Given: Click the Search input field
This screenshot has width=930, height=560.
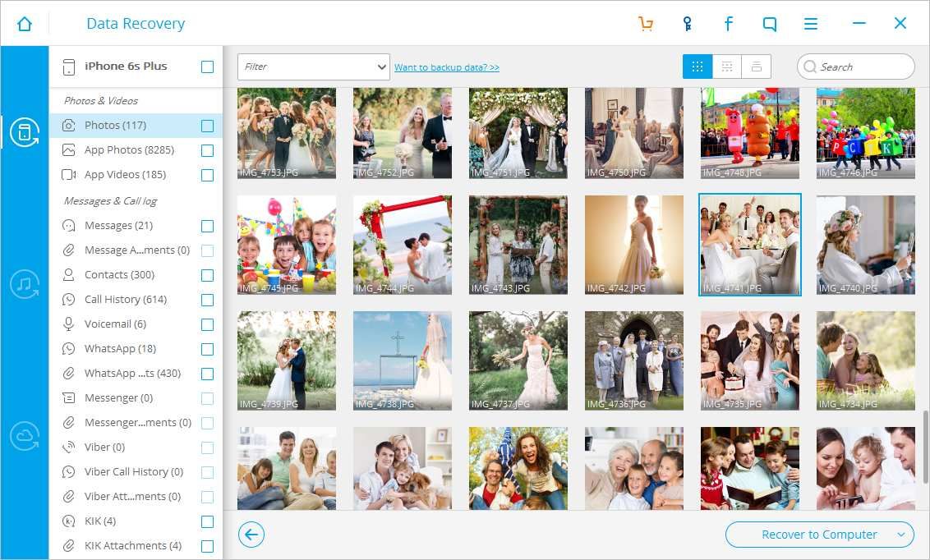Looking at the screenshot, I should pyautogui.click(x=856, y=67).
